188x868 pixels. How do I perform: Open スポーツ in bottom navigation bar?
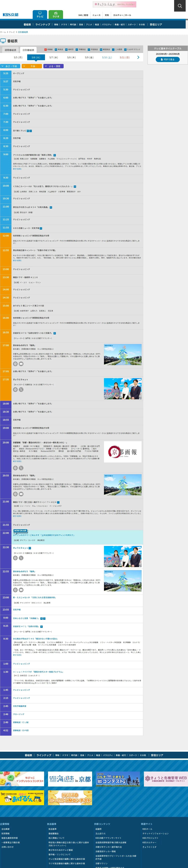point(133,755)
